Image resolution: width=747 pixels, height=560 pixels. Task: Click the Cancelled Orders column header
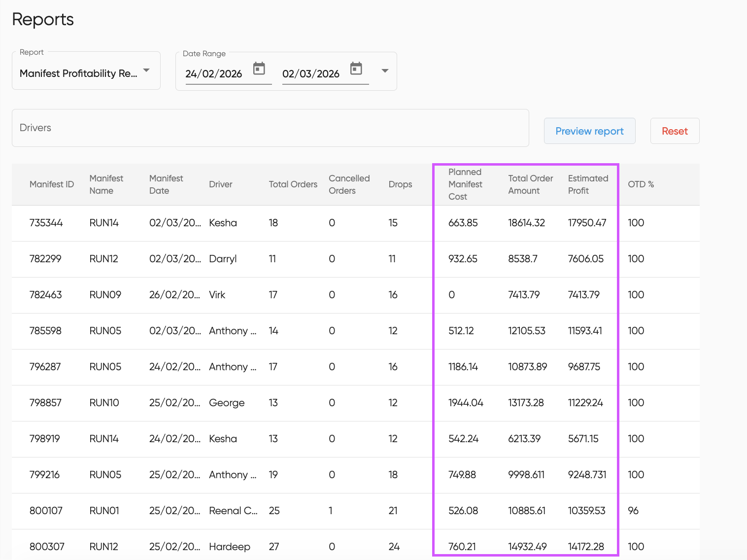click(x=349, y=184)
